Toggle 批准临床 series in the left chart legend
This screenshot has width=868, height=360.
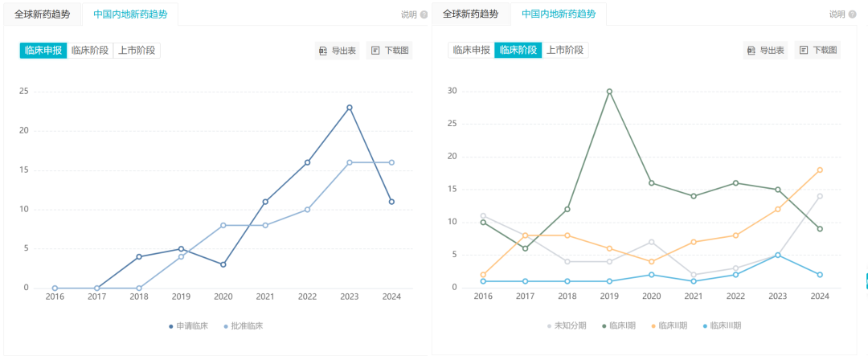[243, 326]
